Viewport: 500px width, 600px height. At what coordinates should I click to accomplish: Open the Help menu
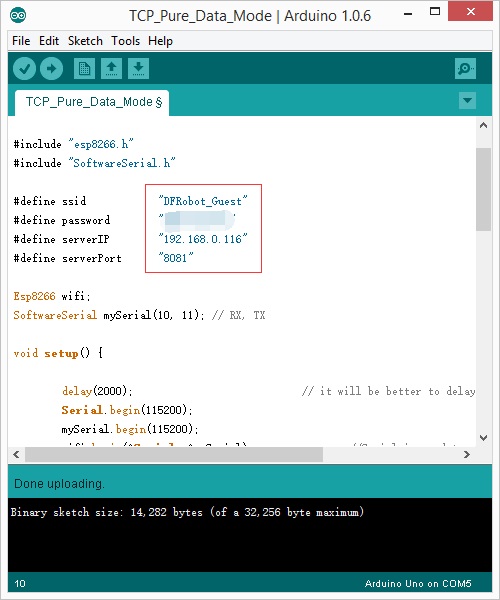[160, 41]
